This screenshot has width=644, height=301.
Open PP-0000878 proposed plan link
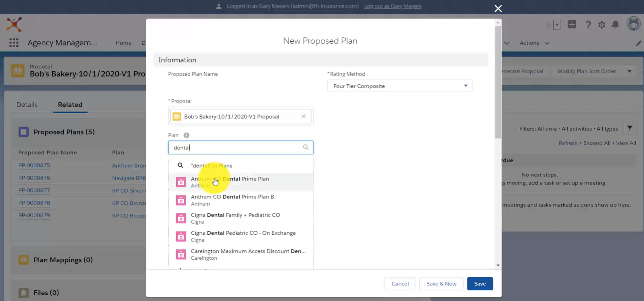(x=34, y=203)
